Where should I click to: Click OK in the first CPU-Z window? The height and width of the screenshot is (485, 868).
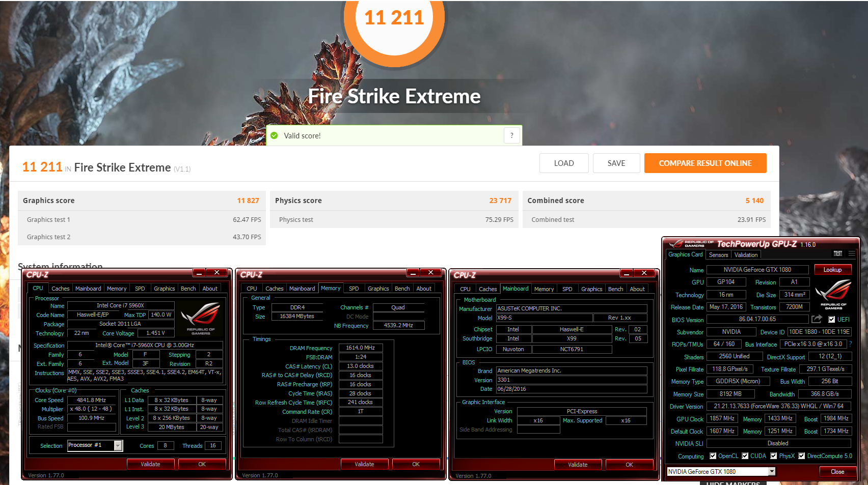[x=202, y=464]
